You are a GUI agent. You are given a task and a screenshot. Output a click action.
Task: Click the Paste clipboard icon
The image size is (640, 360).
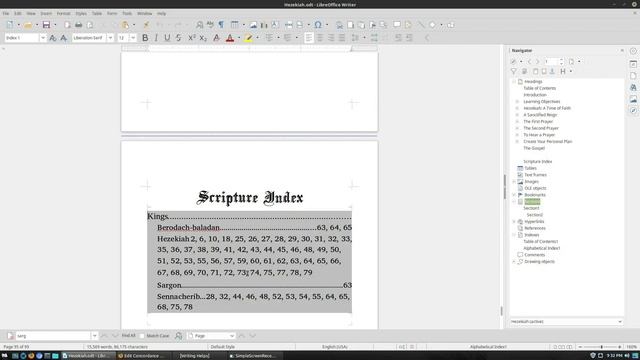[x=125, y=25]
